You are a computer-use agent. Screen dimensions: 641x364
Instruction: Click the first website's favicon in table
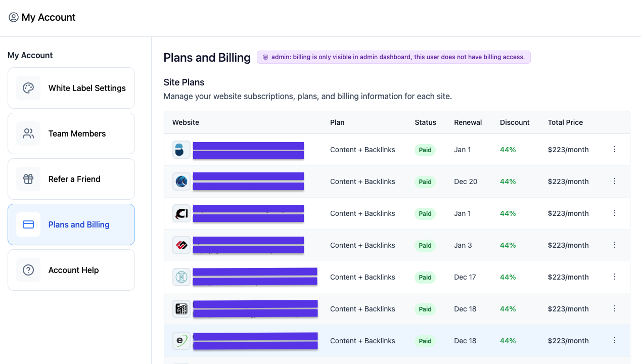click(x=181, y=150)
